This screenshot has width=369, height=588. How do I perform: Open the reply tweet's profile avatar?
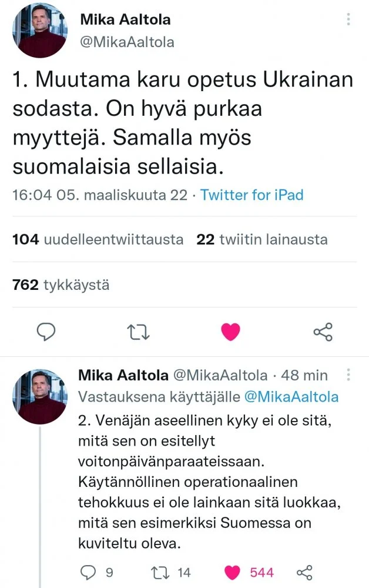39,396
